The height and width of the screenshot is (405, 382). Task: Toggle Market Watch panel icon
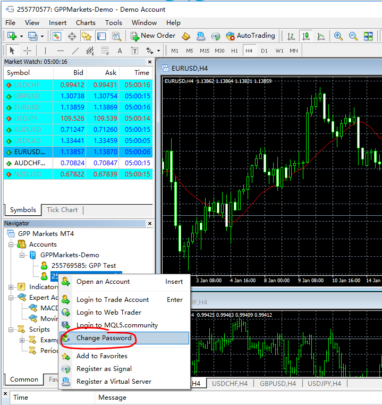click(57, 36)
